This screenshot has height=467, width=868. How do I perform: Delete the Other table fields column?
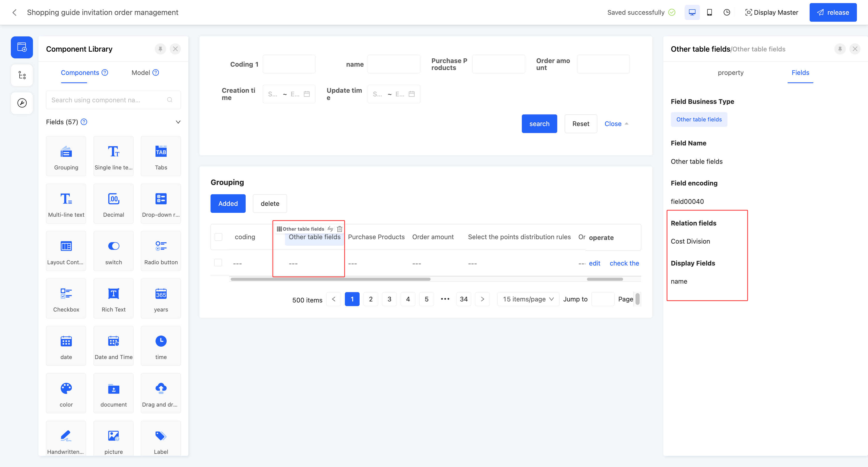(x=340, y=229)
